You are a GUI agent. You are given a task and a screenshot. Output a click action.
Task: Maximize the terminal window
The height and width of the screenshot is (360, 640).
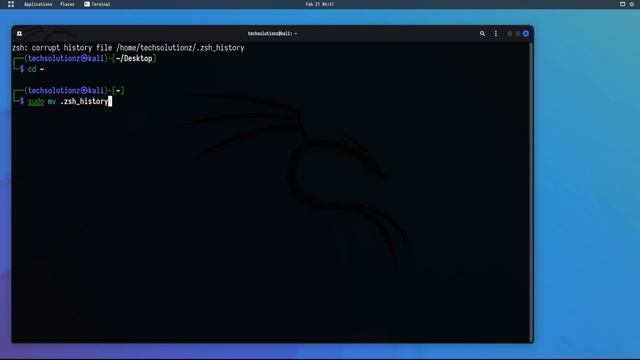tap(518, 33)
